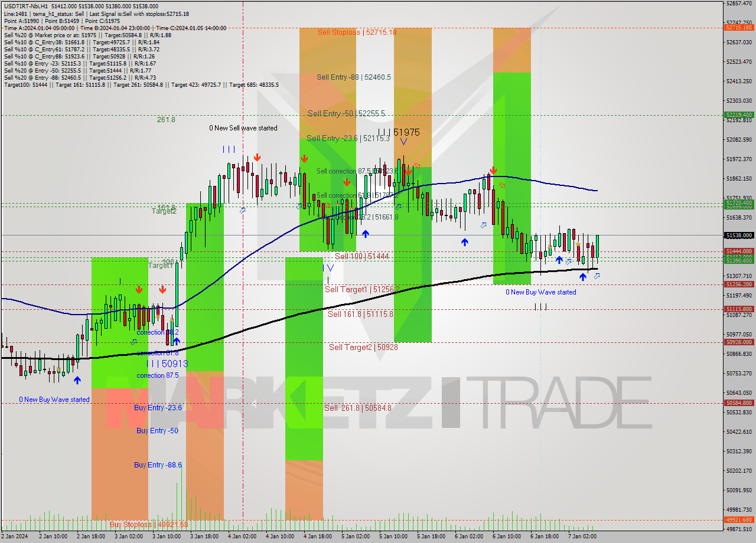The width and height of the screenshot is (756, 543).
Task: Select the 'Sell Entry -23.6 | 52115.3' label
Action: pos(348,139)
